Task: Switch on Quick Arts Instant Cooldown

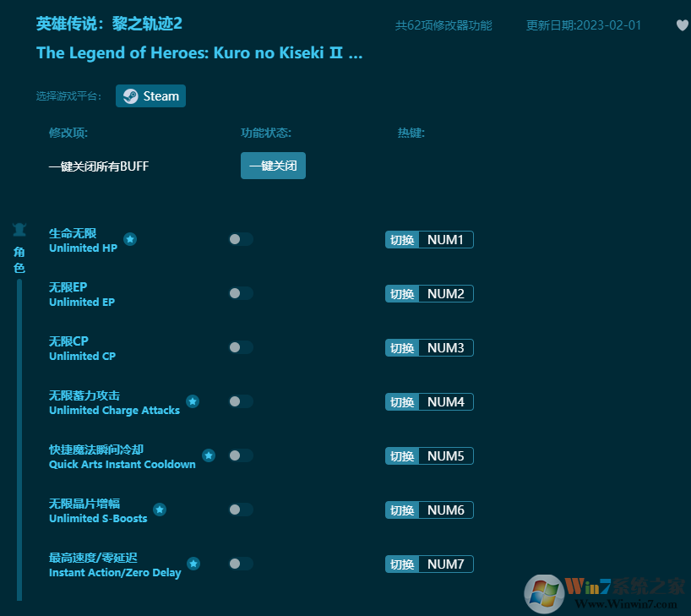Action: (241, 455)
